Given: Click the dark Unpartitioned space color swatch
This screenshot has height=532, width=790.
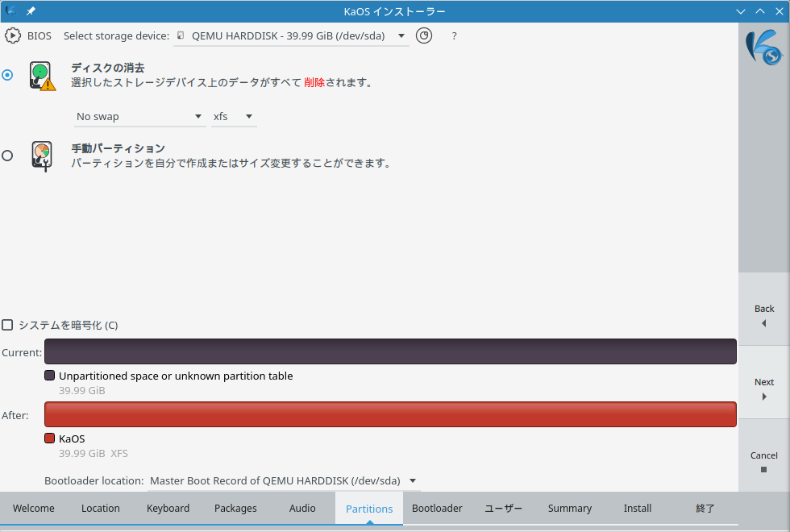Looking at the screenshot, I should pyautogui.click(x=49, y=376).
